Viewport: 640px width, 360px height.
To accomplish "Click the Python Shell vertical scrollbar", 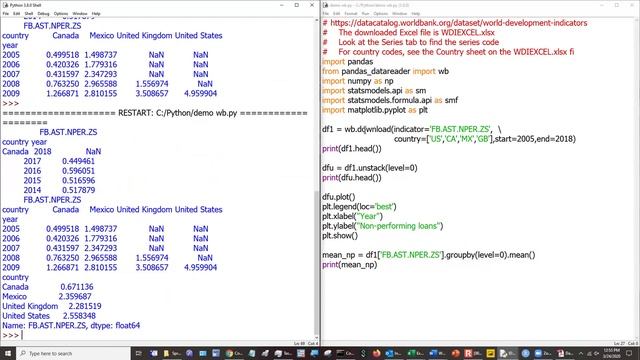I will (317, 262).
